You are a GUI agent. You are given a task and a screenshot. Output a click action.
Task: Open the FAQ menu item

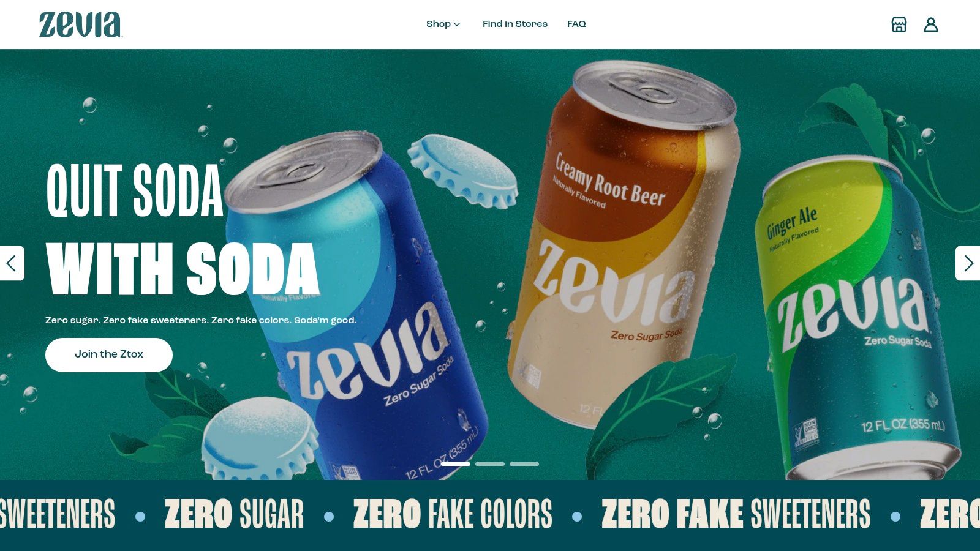coord(576,24)
